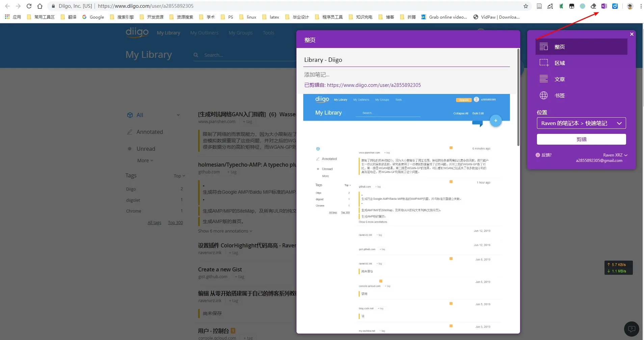
Task: Filter by the diigolet tag
Action: coord(133,200)
